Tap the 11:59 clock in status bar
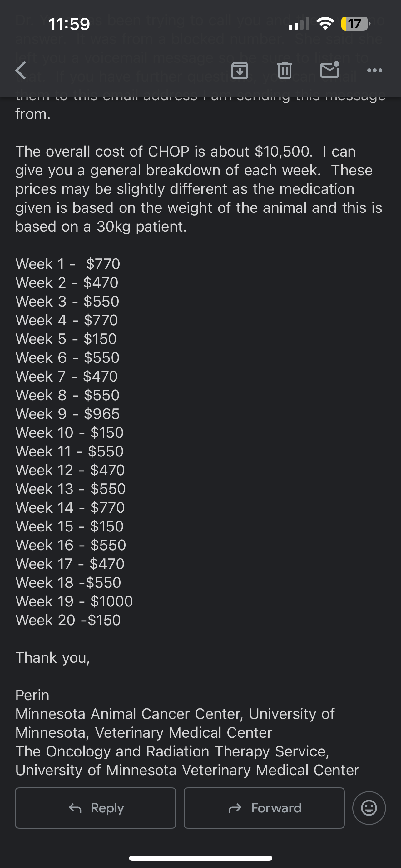 point(69,24)
